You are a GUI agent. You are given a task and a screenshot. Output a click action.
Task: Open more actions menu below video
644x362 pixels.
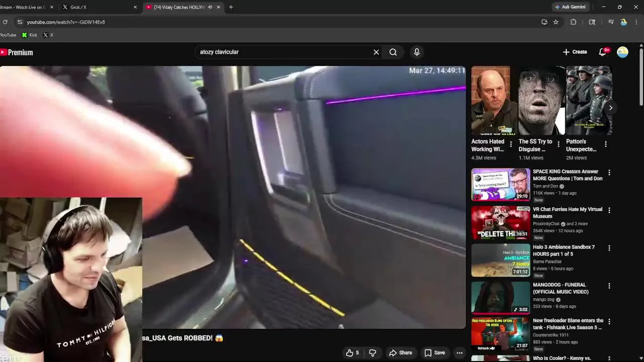[x=459, y=353]
